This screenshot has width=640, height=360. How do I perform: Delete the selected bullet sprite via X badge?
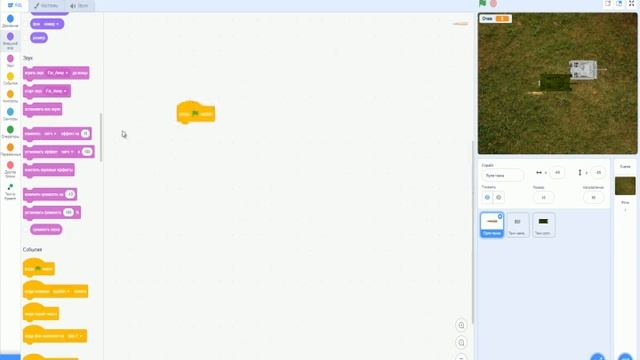500,216
